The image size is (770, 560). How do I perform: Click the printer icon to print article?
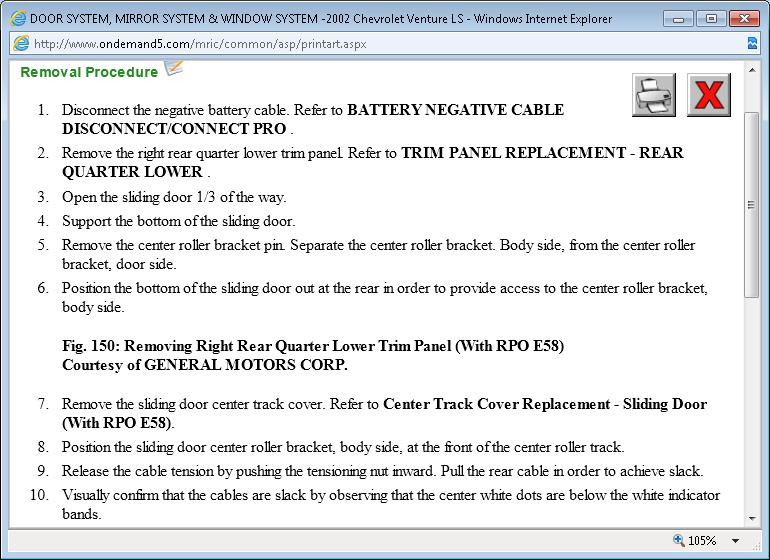click(654, 95)
